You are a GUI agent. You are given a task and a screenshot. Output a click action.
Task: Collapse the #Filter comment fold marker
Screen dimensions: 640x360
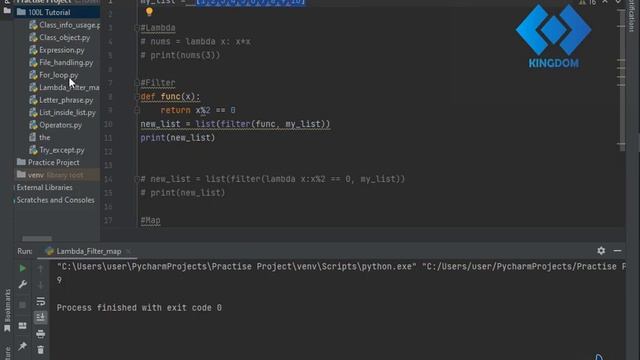(137, 83)
